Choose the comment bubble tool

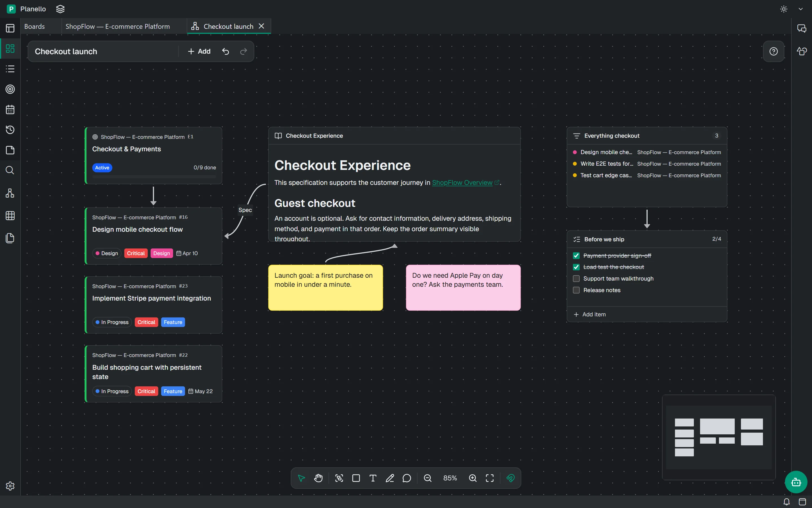pyautogui.click(x=407, y=478)
